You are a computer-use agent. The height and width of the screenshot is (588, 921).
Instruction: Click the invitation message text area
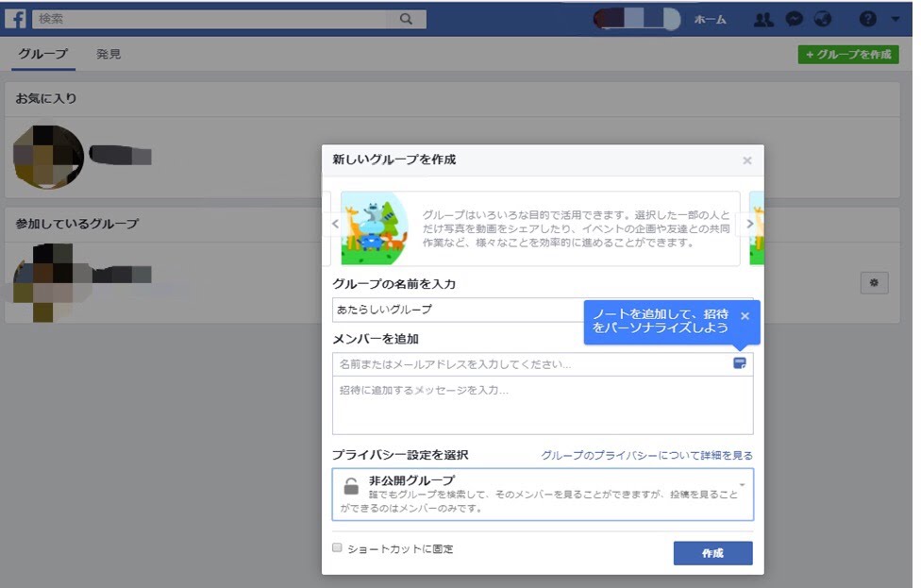pos(543,405)
